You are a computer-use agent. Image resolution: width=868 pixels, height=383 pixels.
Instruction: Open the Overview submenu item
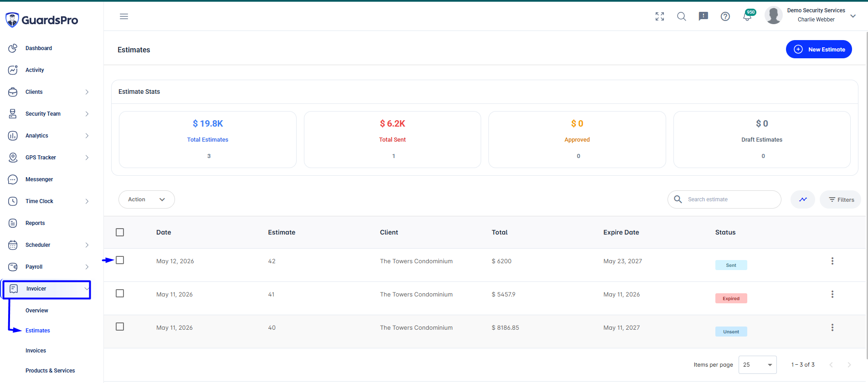point(37,311)
